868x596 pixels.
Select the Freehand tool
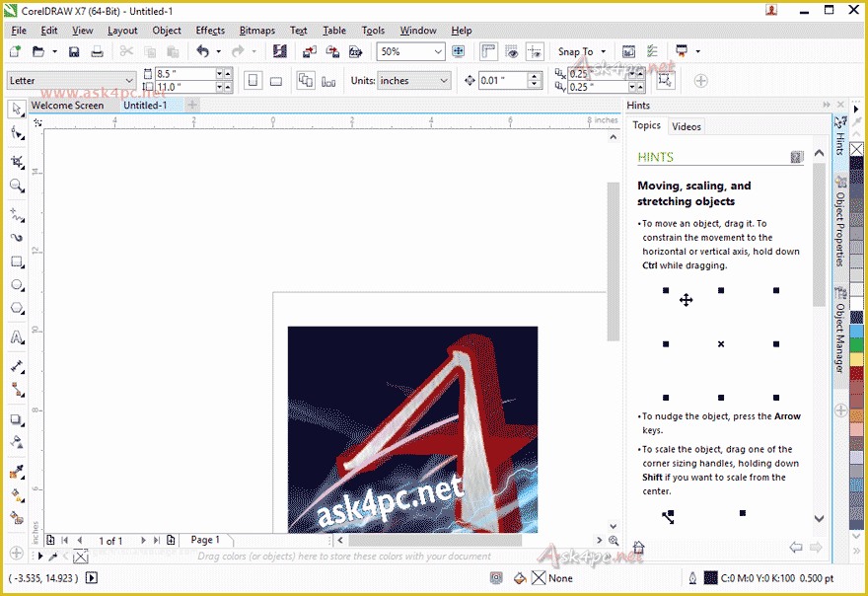pyautogui.click(x=17, y=215)
